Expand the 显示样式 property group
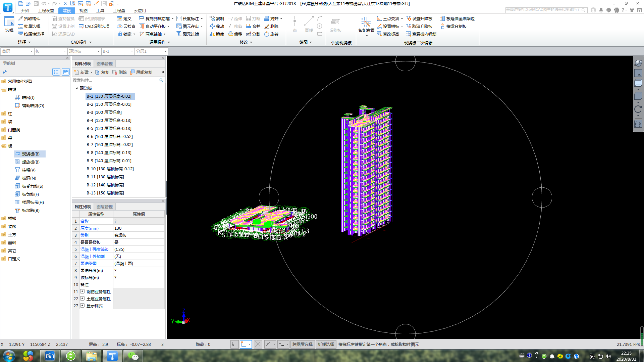 [x=82, y=306]
